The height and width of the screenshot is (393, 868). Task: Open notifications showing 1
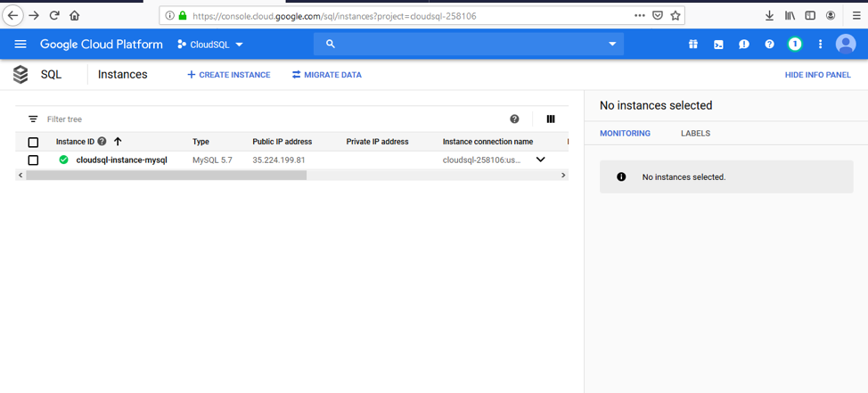pyautogui.click(x=795, y=45)
